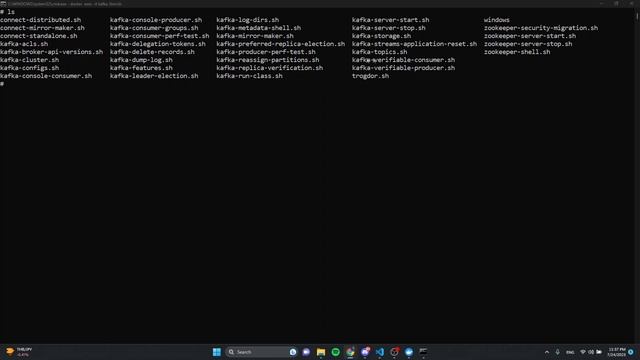Click kafka-delegation-tokens.sh file name
Image resolution: width=640 pixels, height=360 pixels.
click(158, 44)
